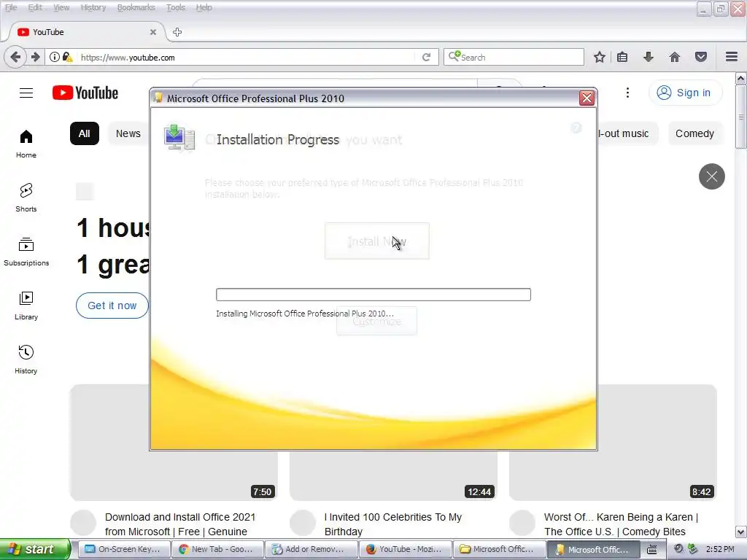Open the Firefox hamburger menu

(x=732, y=57)
